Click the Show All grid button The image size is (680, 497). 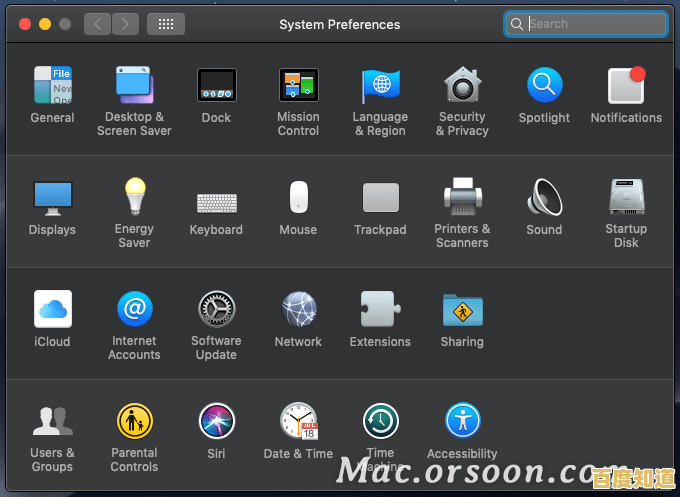[x=166, y=24]
